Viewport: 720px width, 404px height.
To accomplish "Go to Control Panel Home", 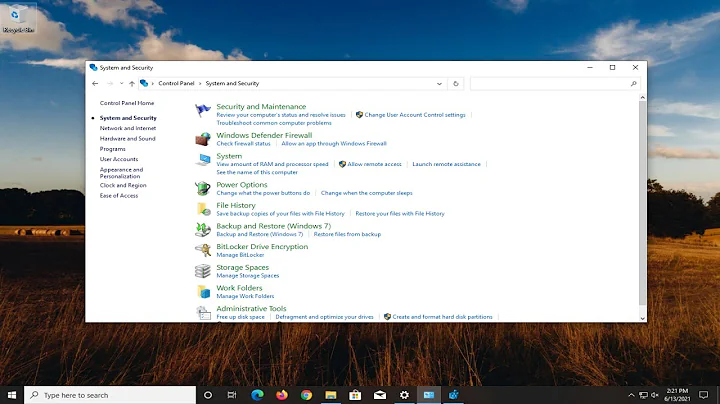I will [127, 103].
